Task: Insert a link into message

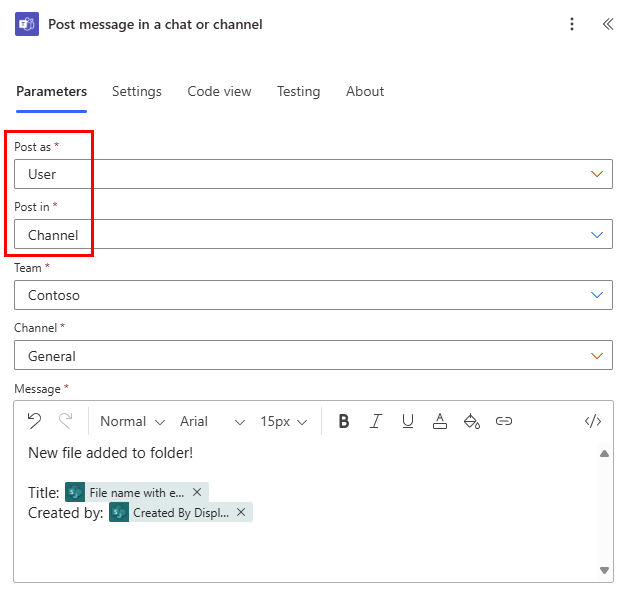Action: (504, 421)
